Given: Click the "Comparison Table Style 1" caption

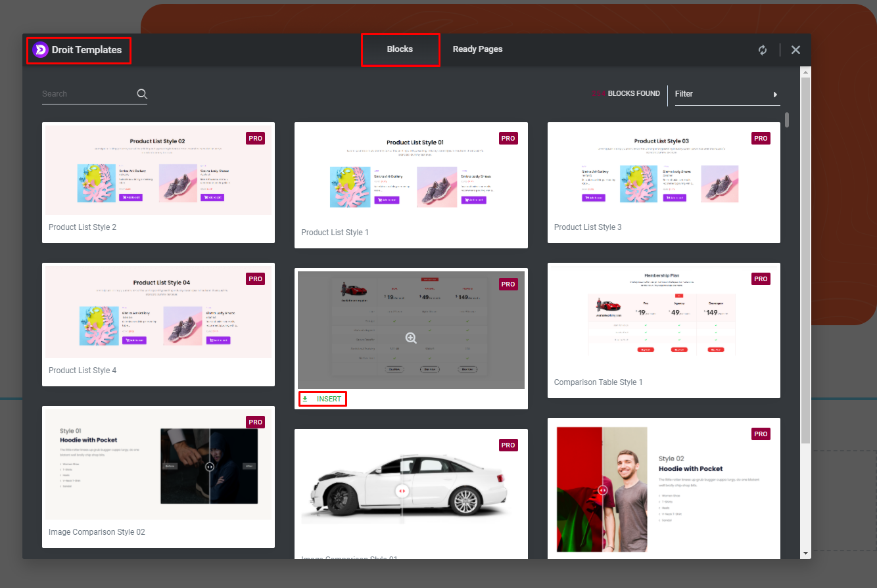Looking at the screenshot, I should (x=598, y=382).
